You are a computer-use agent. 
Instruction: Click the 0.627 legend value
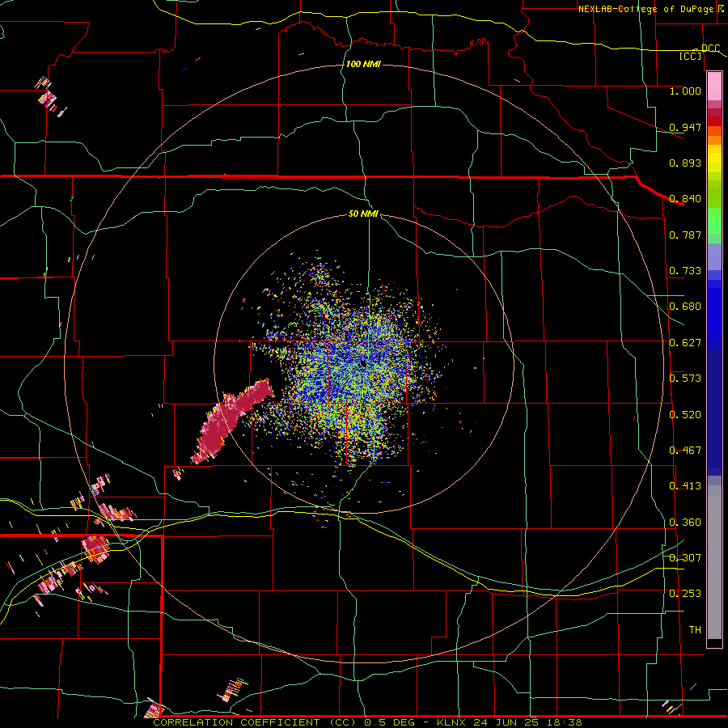[x=685, y=343]
